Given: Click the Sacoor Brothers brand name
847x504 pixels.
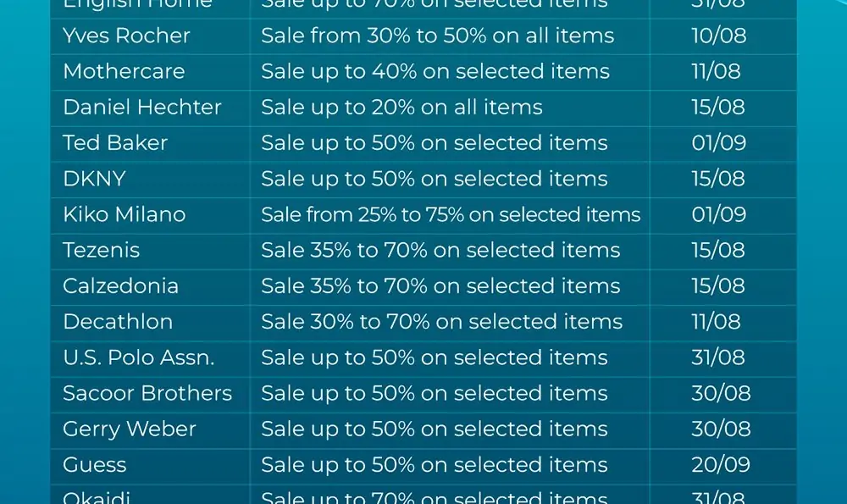Looking at the screenshot, I should point(147,393).
